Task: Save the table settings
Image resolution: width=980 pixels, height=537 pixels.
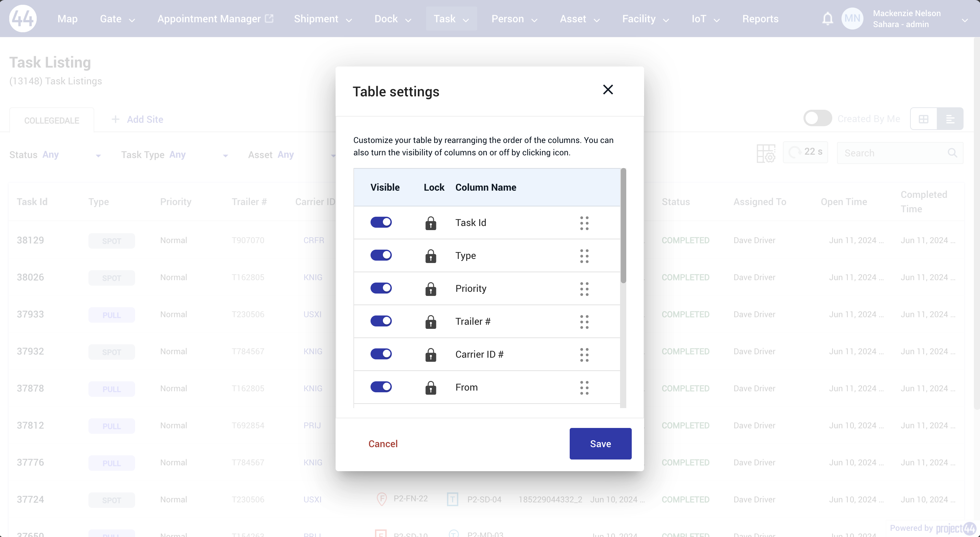Action: click(x=600, y=444)
